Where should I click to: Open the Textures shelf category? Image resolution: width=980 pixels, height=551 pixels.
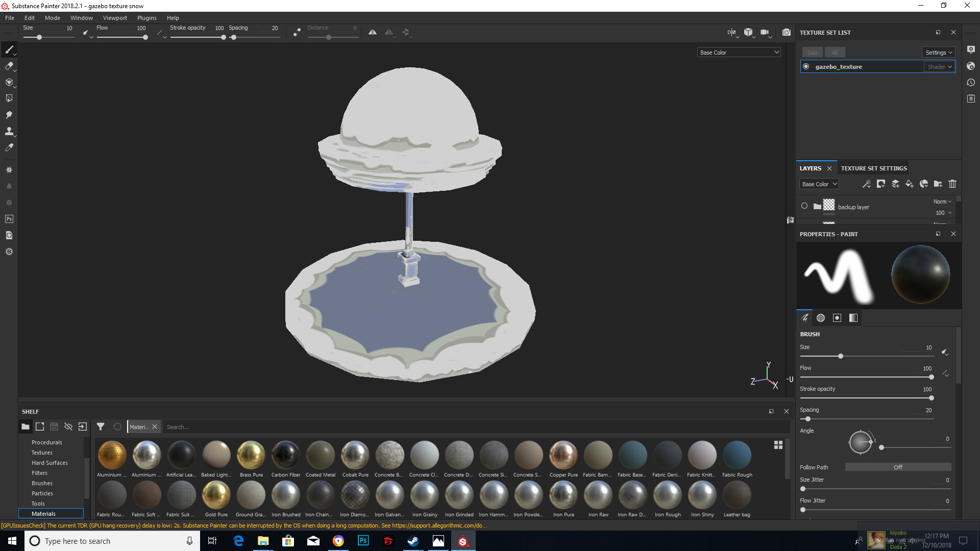42,452
